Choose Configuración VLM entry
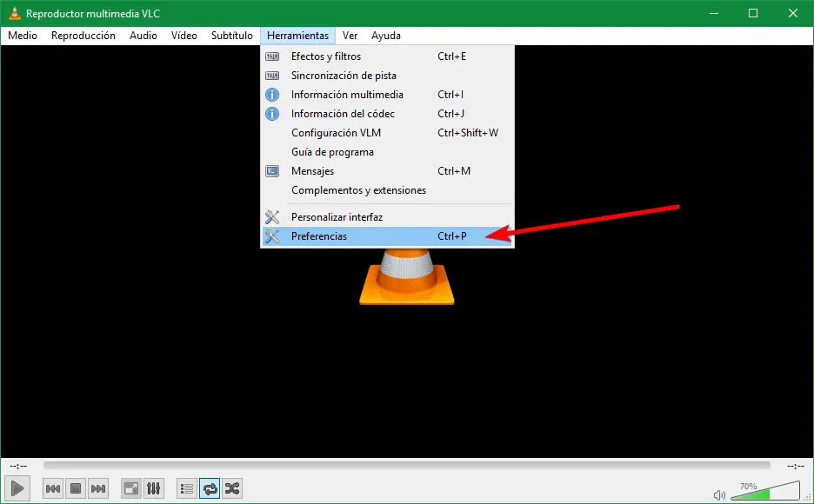This screenshot has height=504, width=814. coord(387,133)
